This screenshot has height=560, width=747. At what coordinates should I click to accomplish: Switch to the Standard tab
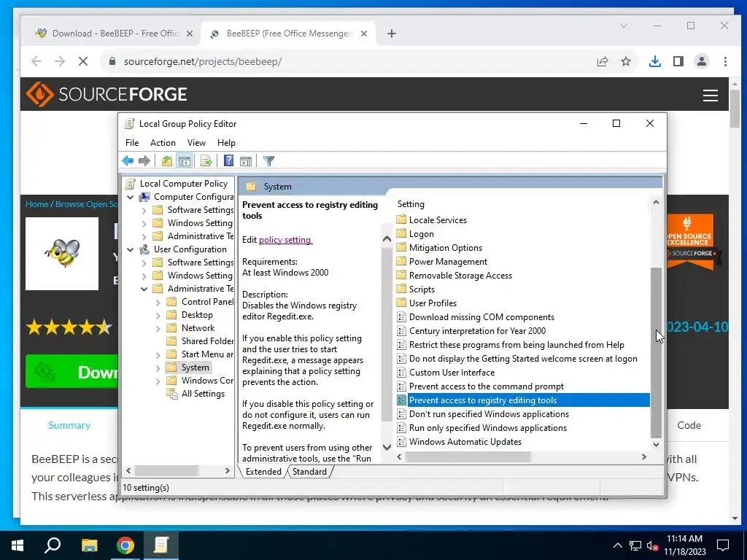coord(309,472)
